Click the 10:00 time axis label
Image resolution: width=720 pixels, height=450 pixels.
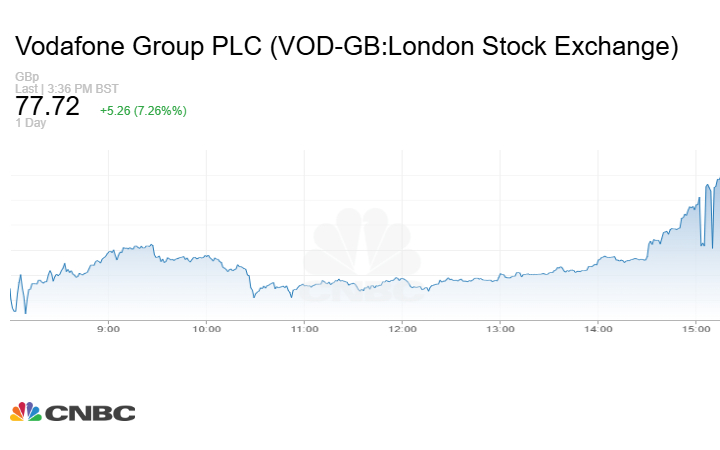[x=207, y=329]
